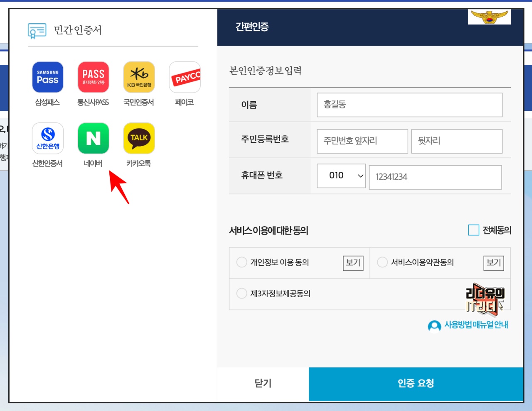Click the 인증 요청 button
532x411 pixels.
click(416, 384)
